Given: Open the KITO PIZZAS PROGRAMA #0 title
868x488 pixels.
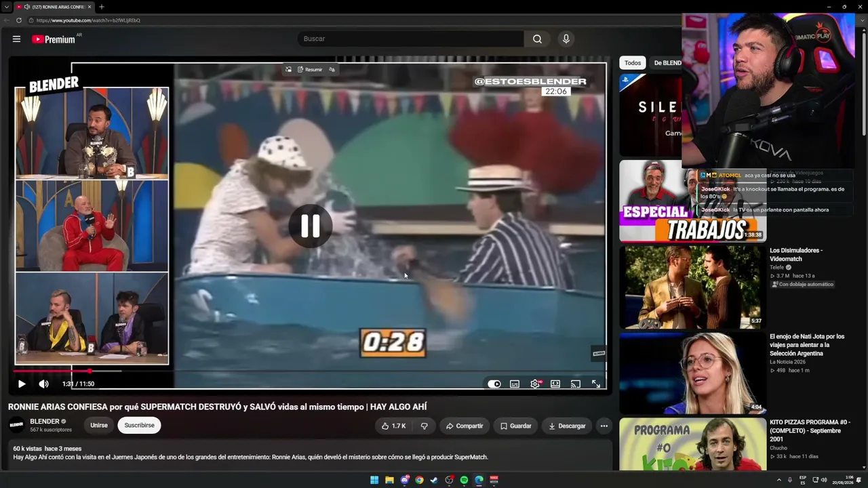Looking at the screenshot, I should coord(810,430).
